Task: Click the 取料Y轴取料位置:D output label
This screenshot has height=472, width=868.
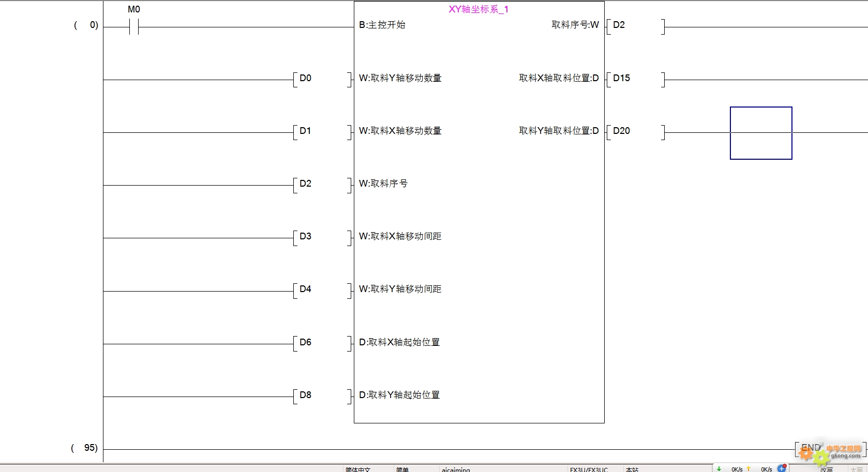Action: [559, 131]
